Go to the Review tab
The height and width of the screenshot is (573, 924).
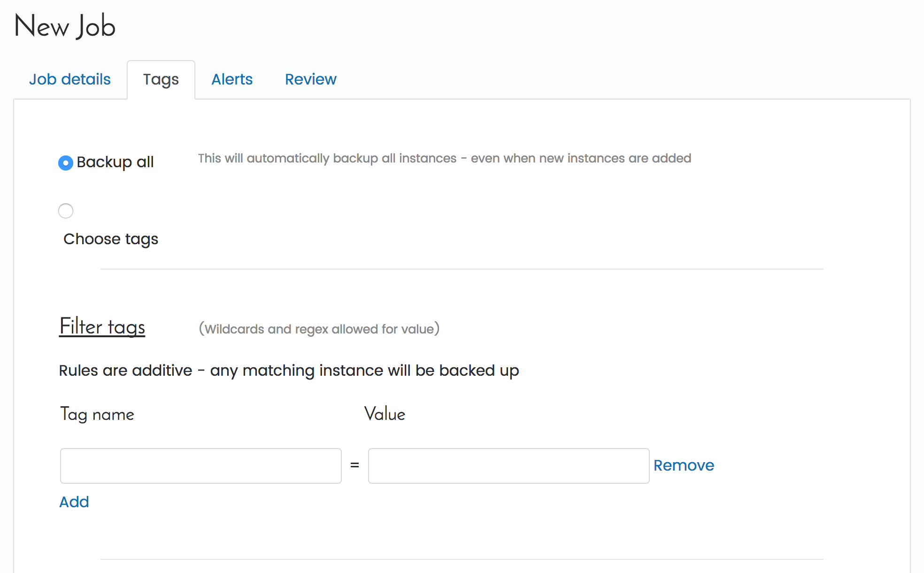coord(310,79)
